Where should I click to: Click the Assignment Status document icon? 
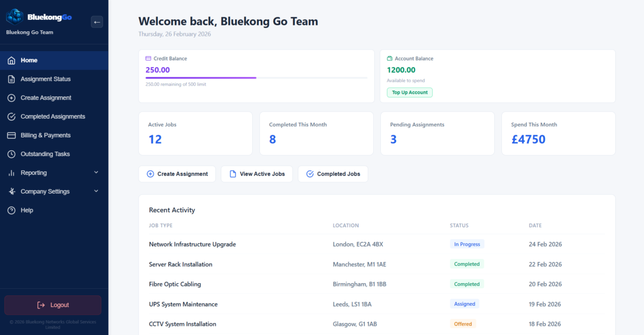coord(11,79)
